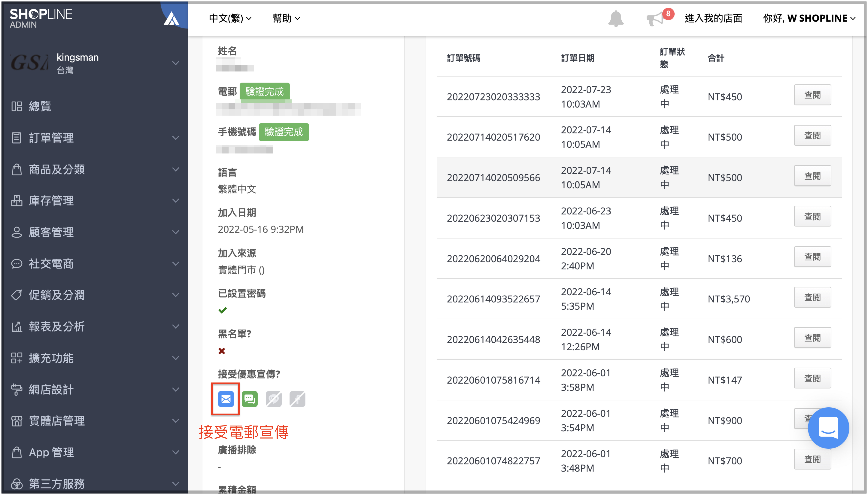Expand the 社交電商 menu chevron

(175, 263)
